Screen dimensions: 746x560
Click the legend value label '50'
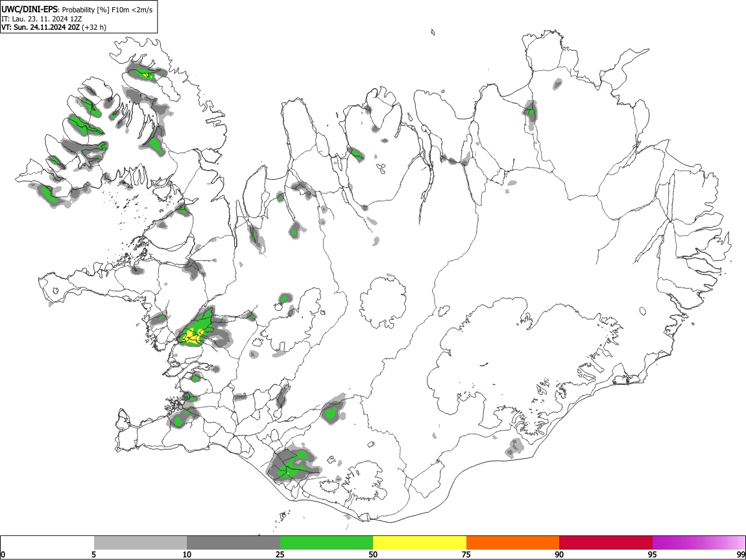373,554
